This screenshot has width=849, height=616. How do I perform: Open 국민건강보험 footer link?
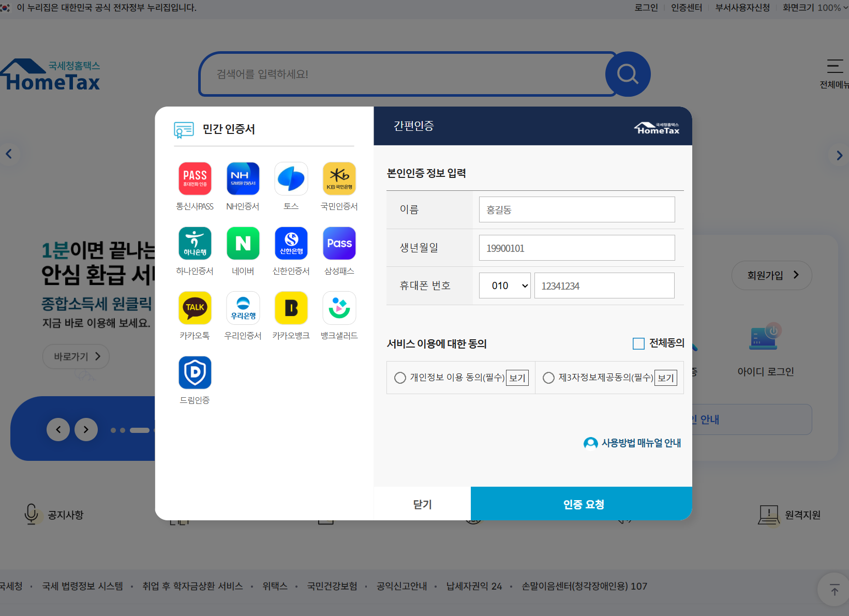[x=332, y=586]
